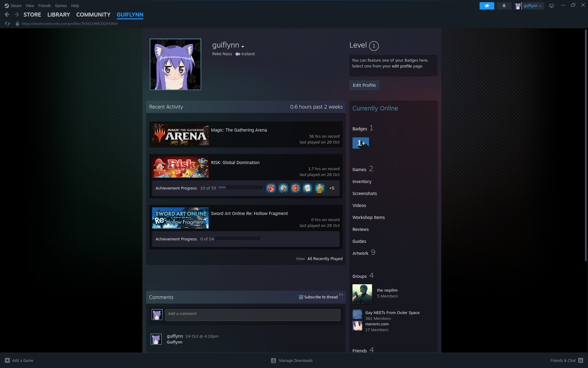Viewport: 588px width, 368px height.
Task: Expand the guiflynn profile name dropdown arrow
Action: (243, 47)
